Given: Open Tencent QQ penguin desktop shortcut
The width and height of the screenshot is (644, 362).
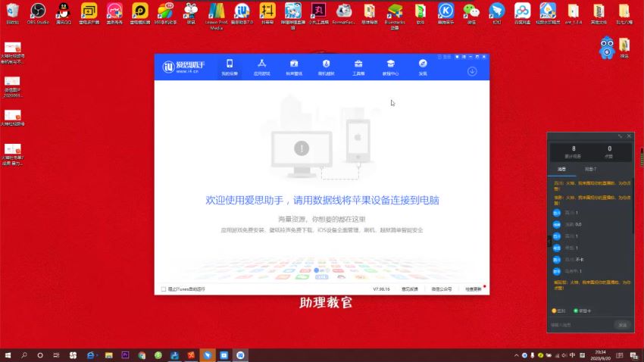Looking at the screenshot, I should coord(64,14).
